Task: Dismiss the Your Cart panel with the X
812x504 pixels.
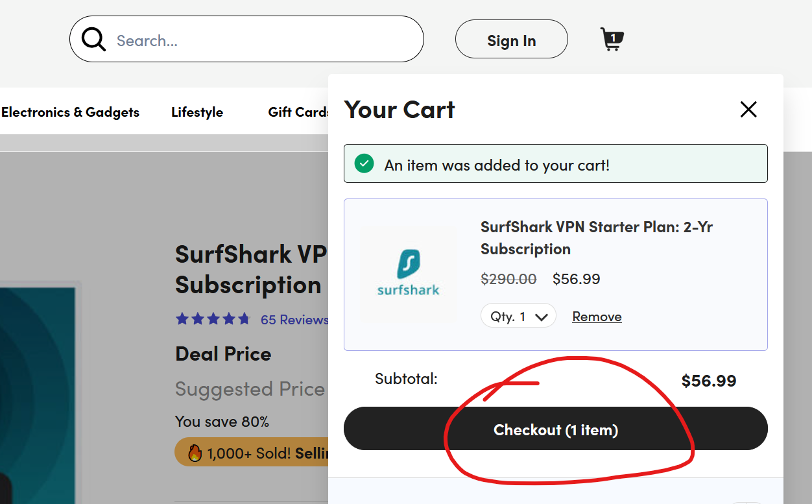Action: click(748, 110)
